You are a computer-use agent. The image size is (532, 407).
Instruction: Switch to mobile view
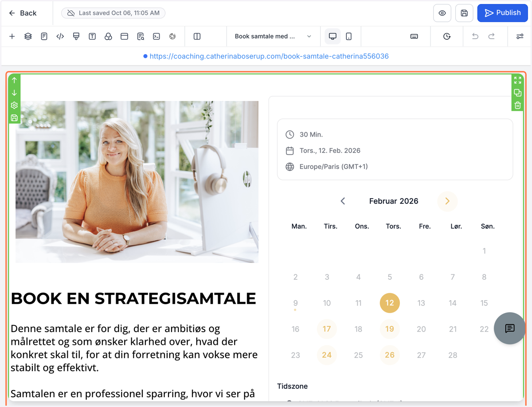(349, 36)
